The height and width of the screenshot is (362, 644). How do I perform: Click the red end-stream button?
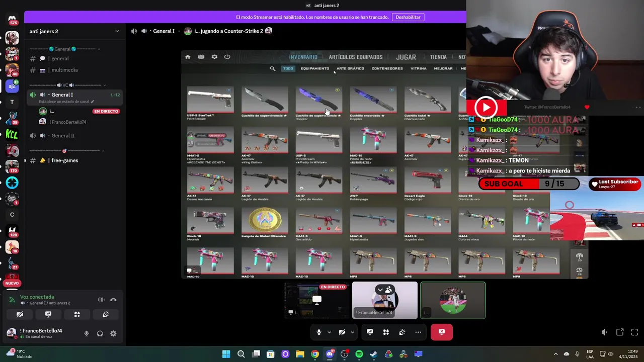pos(442,332)
